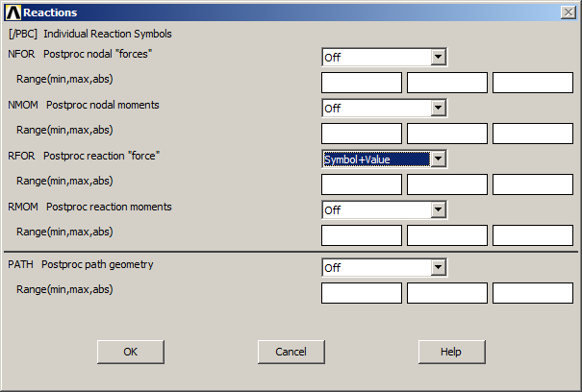Close the Reactions dialog window
Viewport: 582px width, 392px height.
[569, 12]
